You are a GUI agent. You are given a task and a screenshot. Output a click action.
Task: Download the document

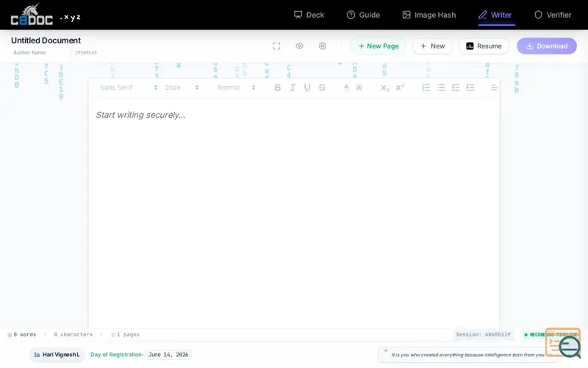547,46
